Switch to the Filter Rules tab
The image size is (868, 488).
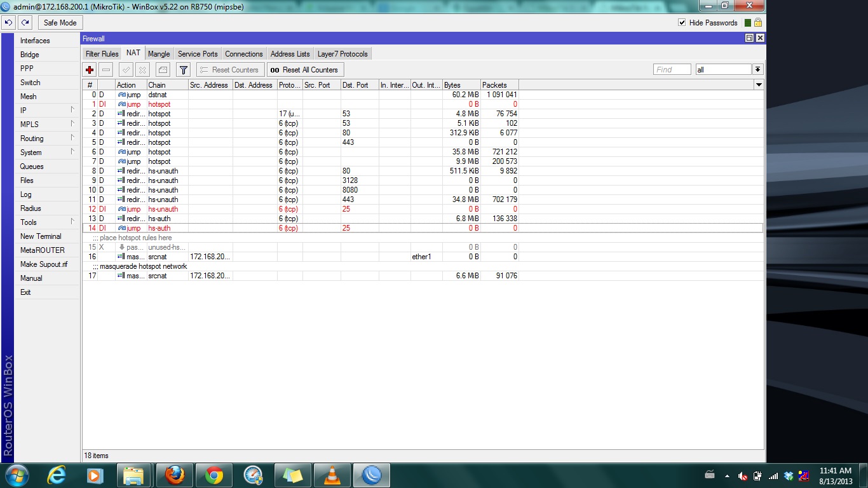102,54
